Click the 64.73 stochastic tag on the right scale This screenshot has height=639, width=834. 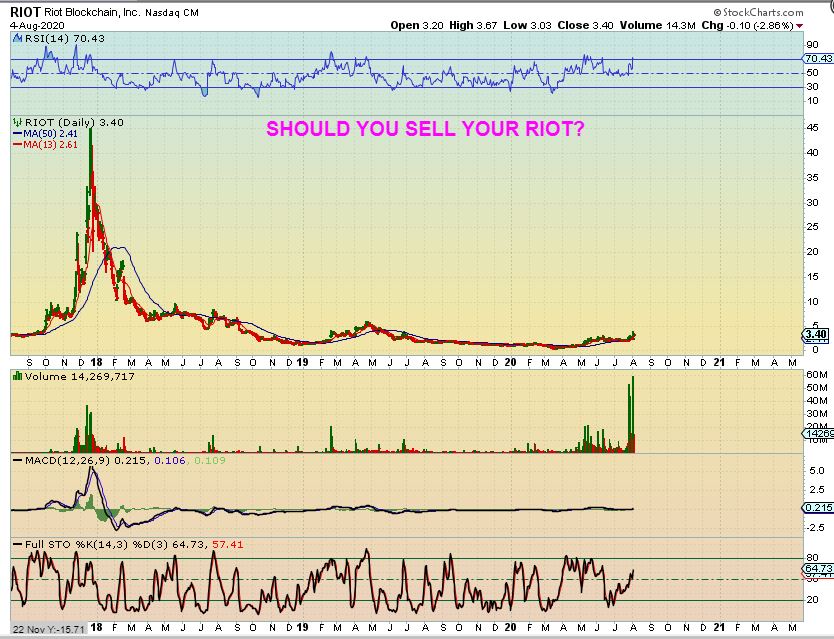818,568
